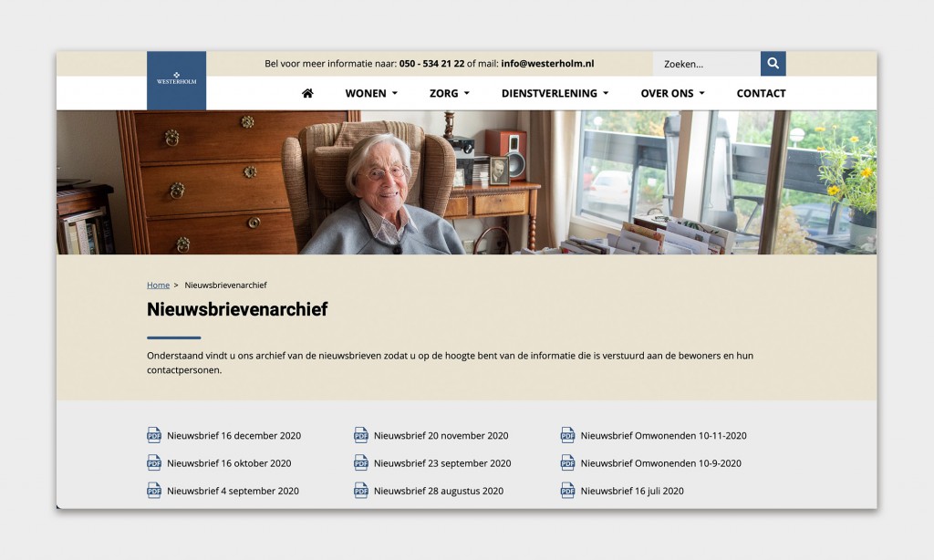Click the Zoeken search input field
934x560 pixels.
pyautogui.click(x=707, y=63)
